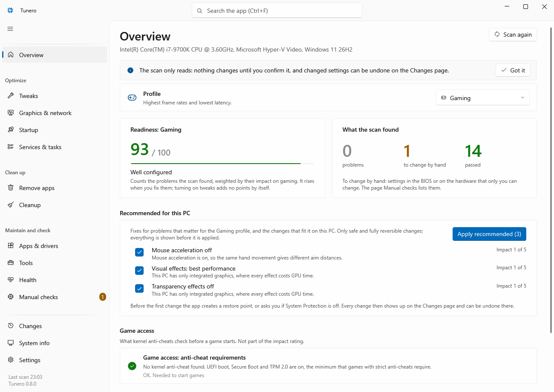
Task: Dismiss the notice with Got it
Action: [x=513, y=70]
